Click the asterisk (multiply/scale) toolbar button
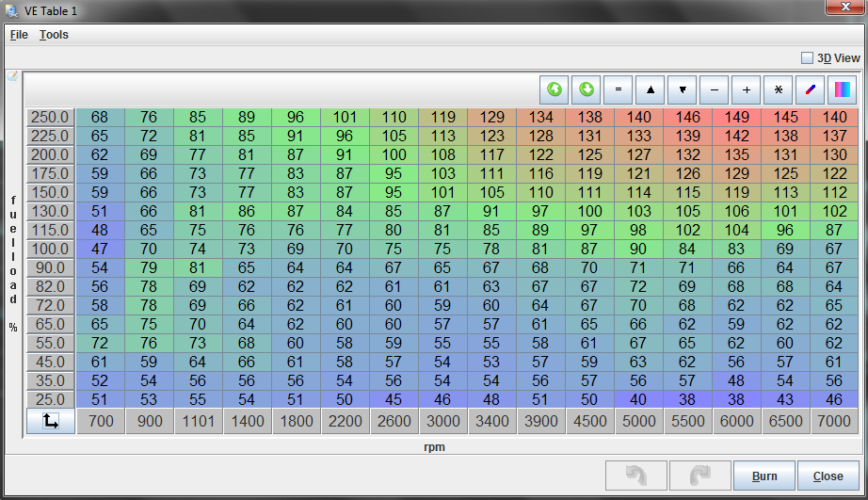The width and height of the screenshot is (868, 500). coord(779,89)
